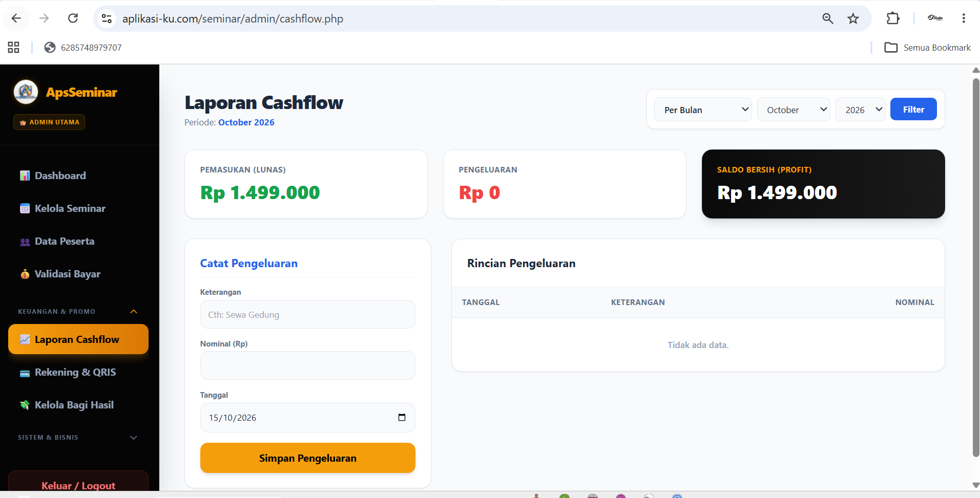The width and height of the screenshot is (980, 498).
Task: Click the Tanggal date field
Action: click(x=307, y=418)
